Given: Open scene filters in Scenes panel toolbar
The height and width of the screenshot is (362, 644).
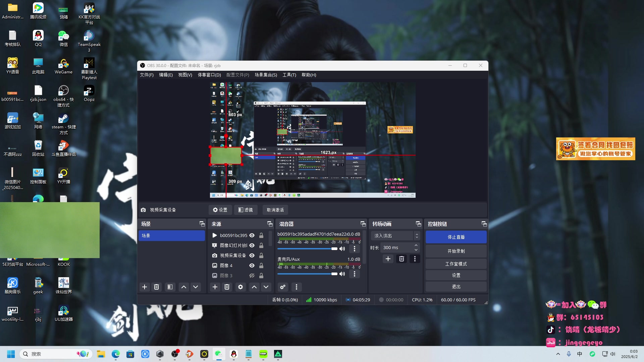Looking at the screenshot, I should (170, 287).
